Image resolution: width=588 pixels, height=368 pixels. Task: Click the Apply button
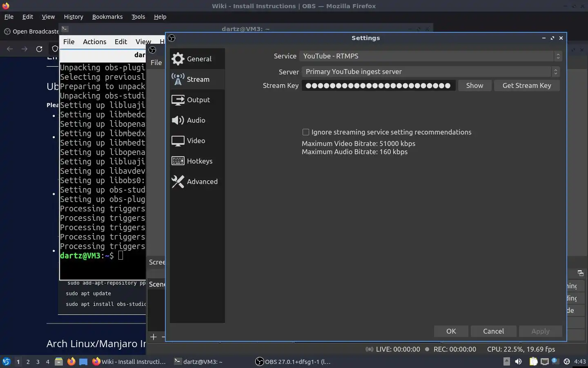[540, 331]
